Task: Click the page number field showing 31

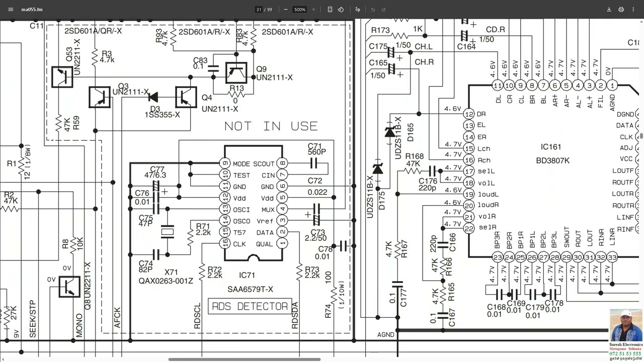Action: coord(259,10)
